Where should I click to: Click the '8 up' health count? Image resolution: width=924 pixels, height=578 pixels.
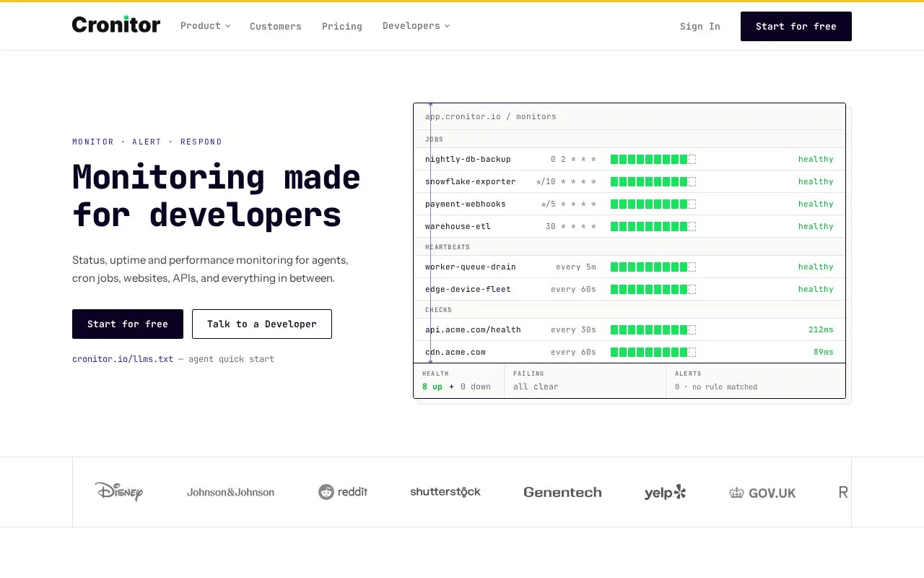[x=432, y=387]
